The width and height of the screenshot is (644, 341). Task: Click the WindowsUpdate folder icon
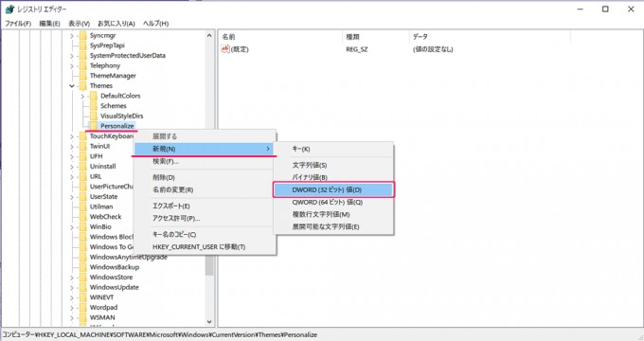[x=83, y=287]
